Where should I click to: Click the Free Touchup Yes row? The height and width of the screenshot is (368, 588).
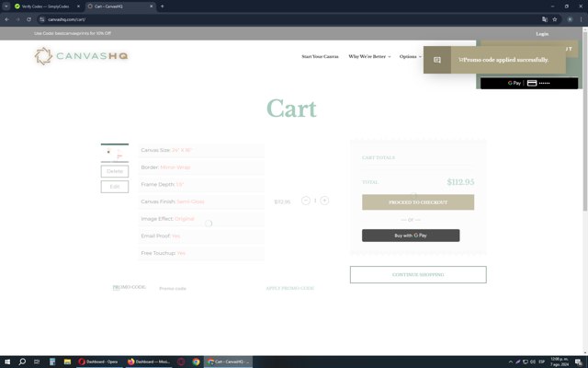(201, 253)
